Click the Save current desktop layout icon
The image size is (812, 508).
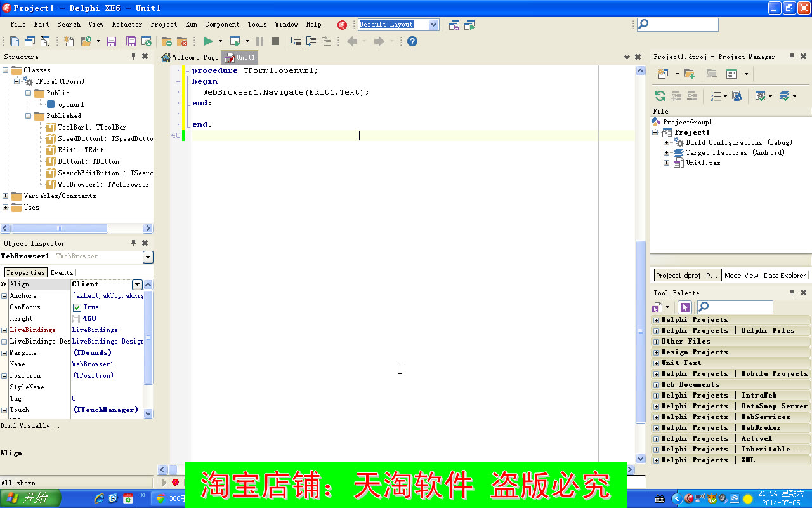[x=454, y=25]
